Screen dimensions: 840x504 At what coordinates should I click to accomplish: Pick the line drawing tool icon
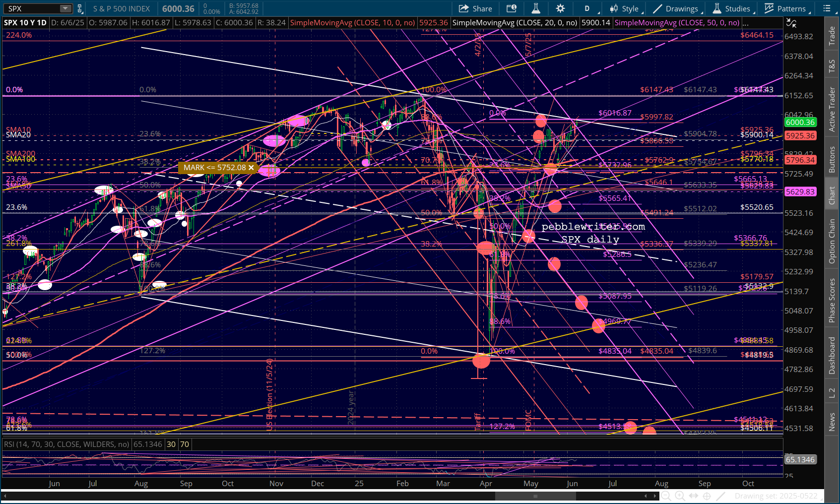coord(721,496)
